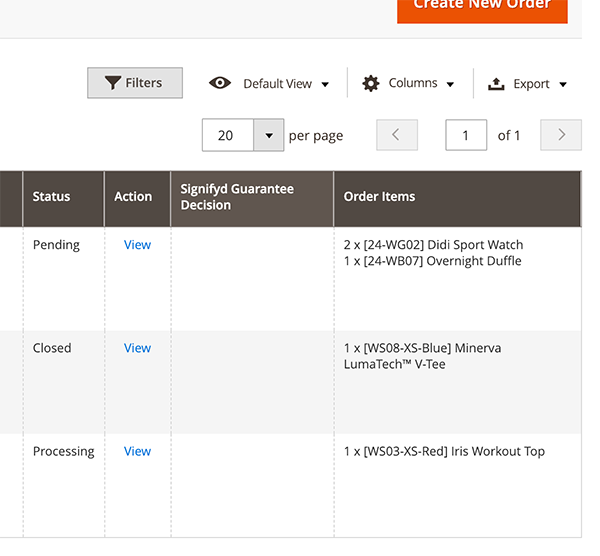
Task: Sort by the Status column header
Action: (x=50, y=197)
